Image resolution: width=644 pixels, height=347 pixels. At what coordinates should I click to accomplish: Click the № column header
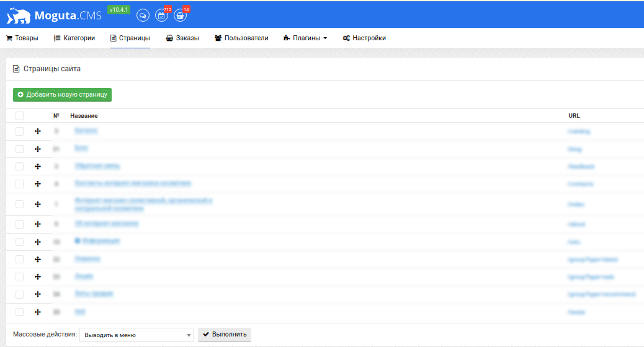coord(56,116)
